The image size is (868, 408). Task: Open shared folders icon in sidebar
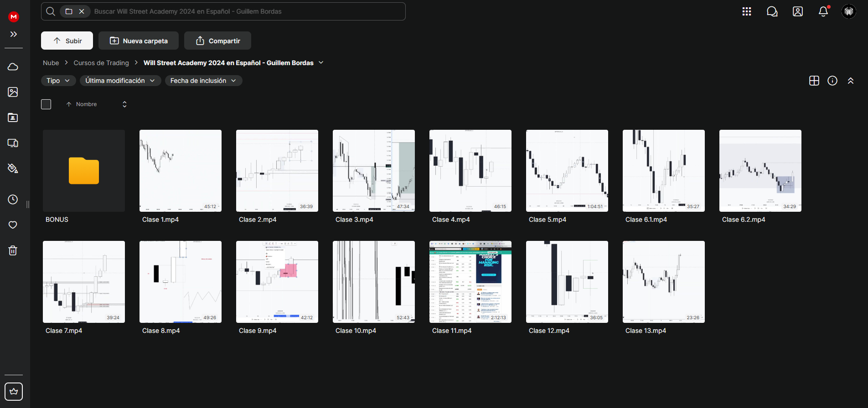pyautogui.click(x=13, y=117)
